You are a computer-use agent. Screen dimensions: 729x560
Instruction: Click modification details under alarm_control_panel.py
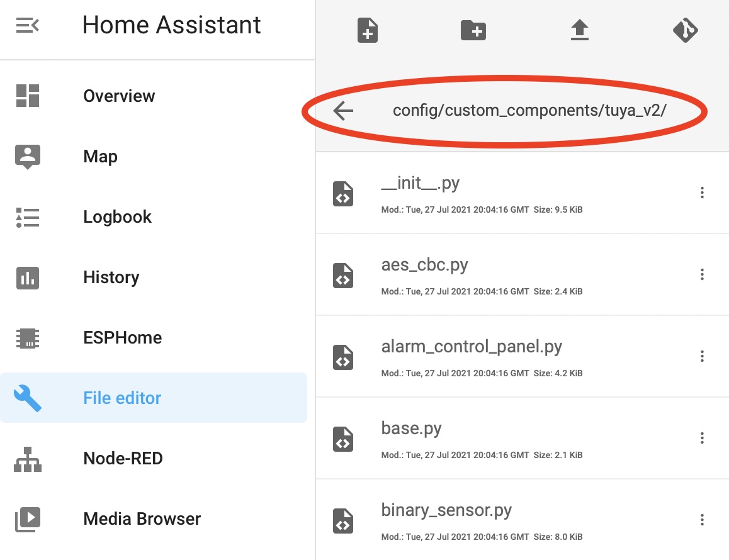tap(482, 373)
